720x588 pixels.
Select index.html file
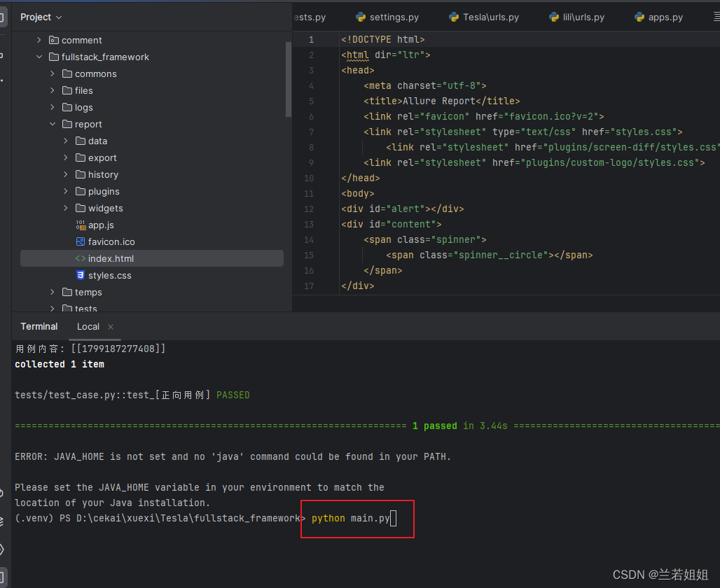click(x=152, y=258)
